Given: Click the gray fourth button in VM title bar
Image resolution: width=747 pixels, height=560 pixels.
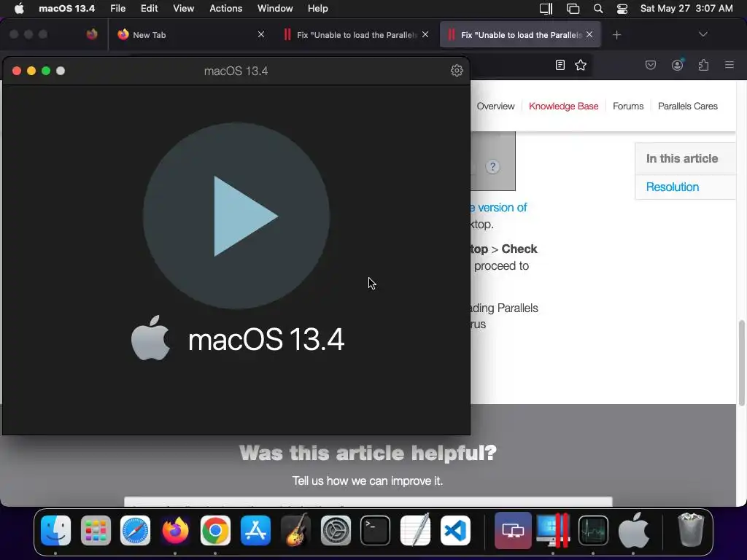Looking at the screenshot, I should pos(61,71).
